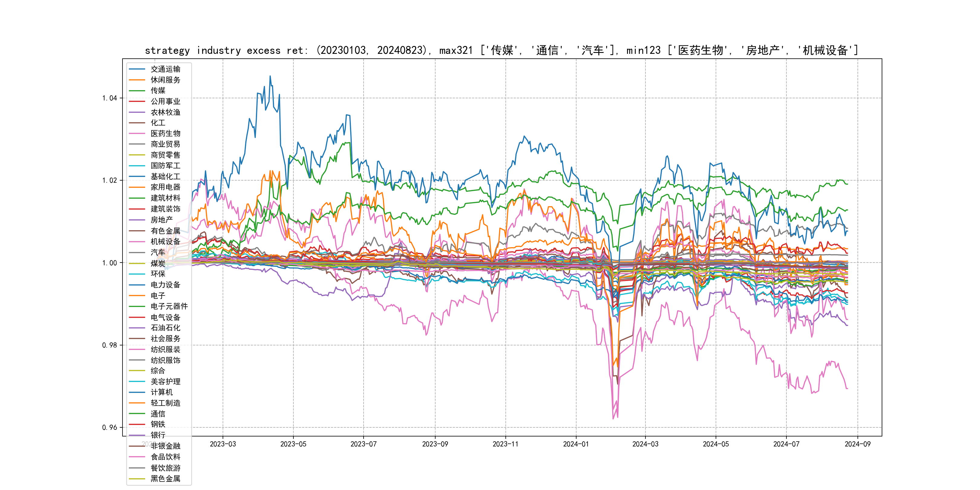
Task: Click the 汽车 legend entry text
Action: tap(158, 252)
